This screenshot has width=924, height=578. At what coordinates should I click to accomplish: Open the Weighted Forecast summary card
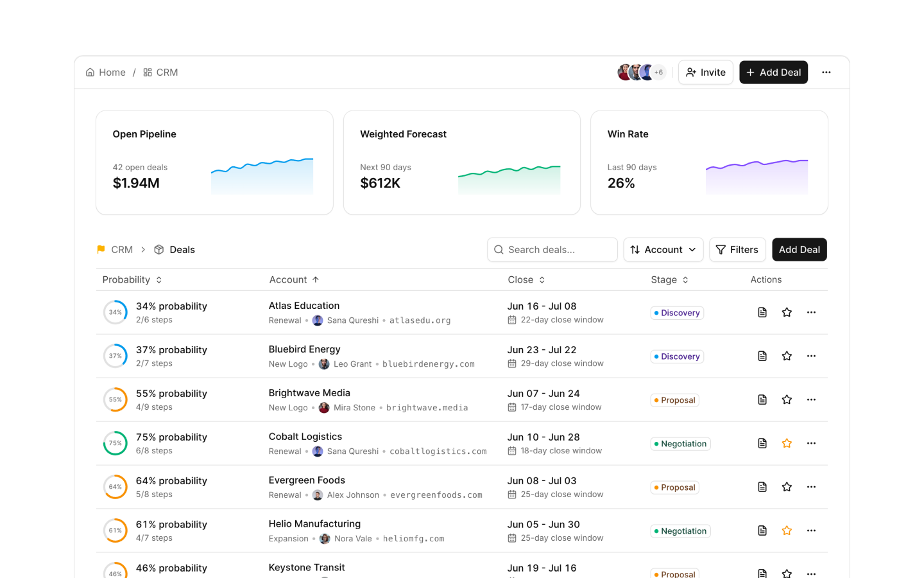tap(462, 162)
